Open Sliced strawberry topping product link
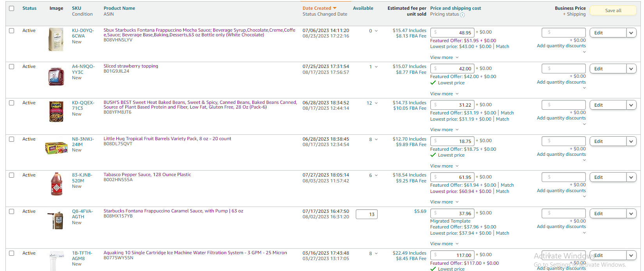Image resolution: width=644 pixels, height=271 pixels. [x=131, y=66]
